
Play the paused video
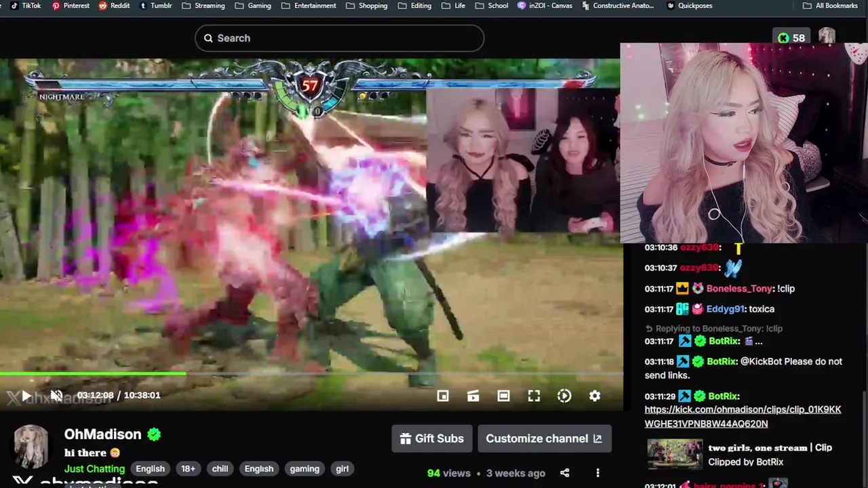[x=26, y=396]
